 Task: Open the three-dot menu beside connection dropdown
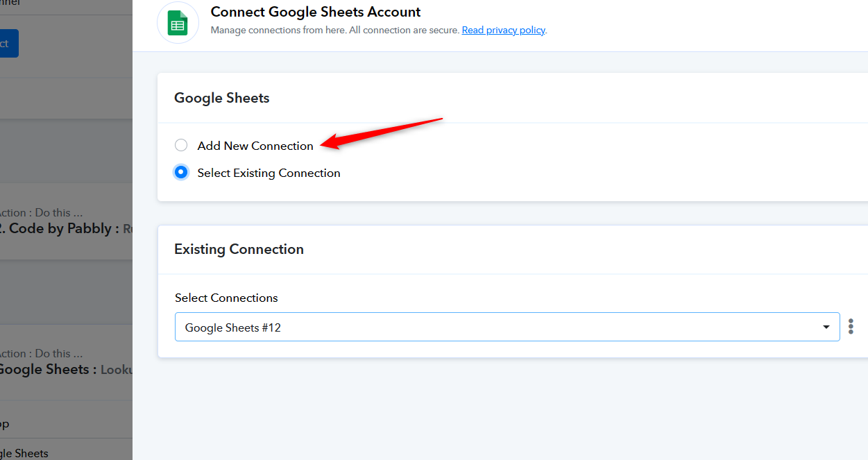point(851,326)
